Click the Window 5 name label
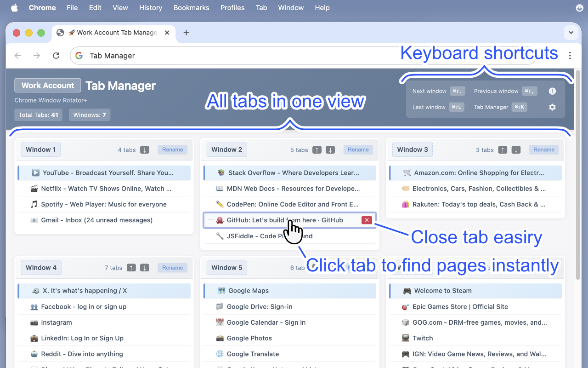The width and height of the screenshot is (588, 368). click(x=227, y=268)
